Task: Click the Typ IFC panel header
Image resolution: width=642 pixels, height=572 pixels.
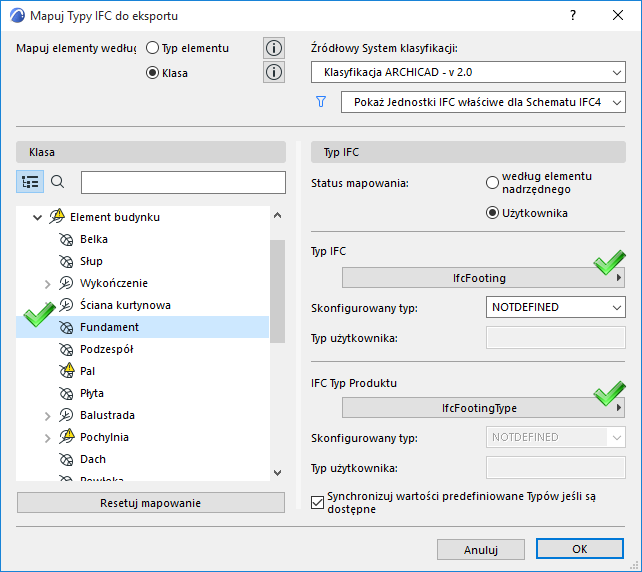Action: [x=468, y=152]
